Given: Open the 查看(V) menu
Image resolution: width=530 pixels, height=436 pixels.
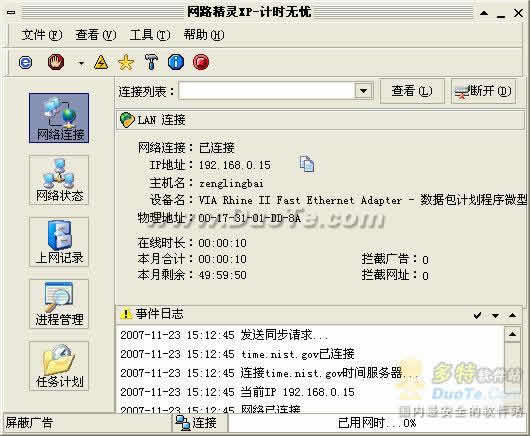Looking at the screenshot, I should click(x=96, y=35).
